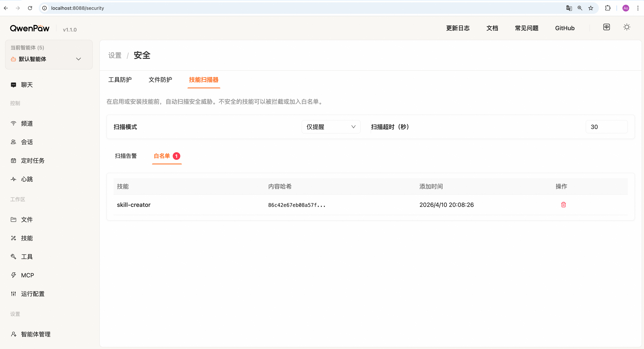Open the 更新日志 changelog link
This screenshot has height=349, width=644.
[x=458, y=28]
